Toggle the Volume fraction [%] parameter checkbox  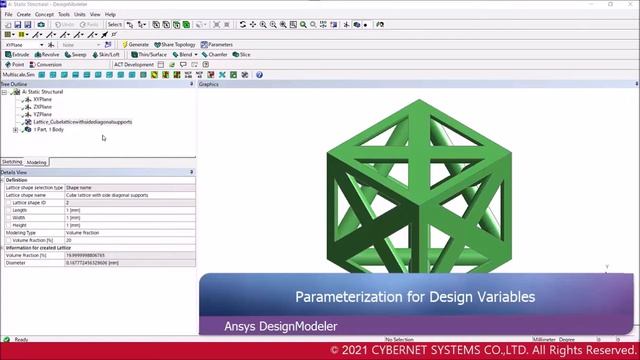click(9, 240)
